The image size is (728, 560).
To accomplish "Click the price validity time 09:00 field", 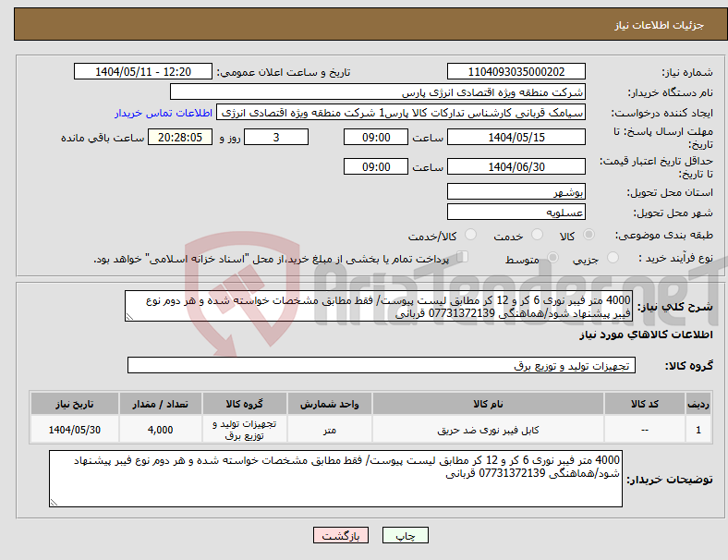I will [376, 166].
